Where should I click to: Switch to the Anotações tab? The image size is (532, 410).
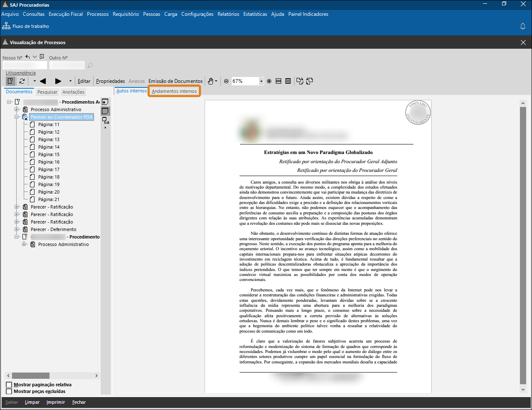point(73,92)
